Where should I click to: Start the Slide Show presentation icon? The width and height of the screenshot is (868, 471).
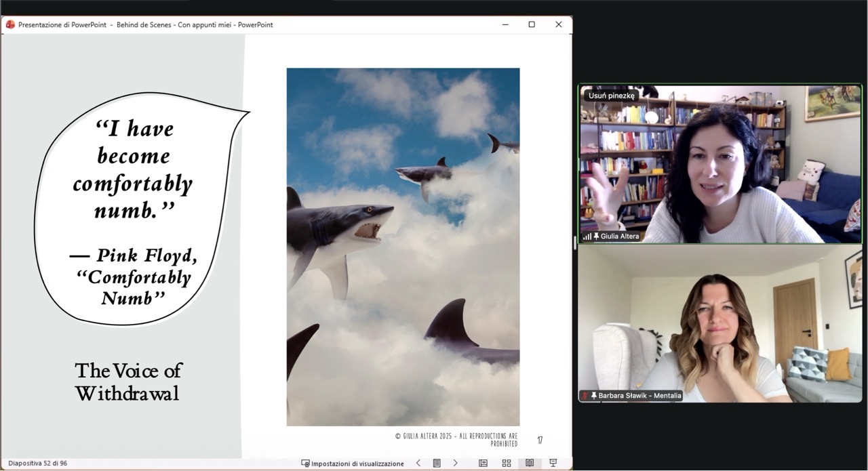point(553,463)
